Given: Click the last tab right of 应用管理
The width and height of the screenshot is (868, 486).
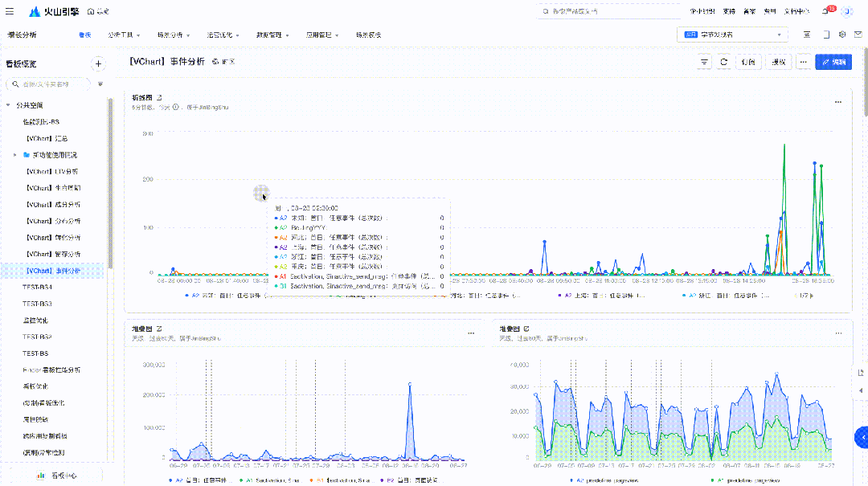Looking at the screenshot, I should tap(368, 35).
